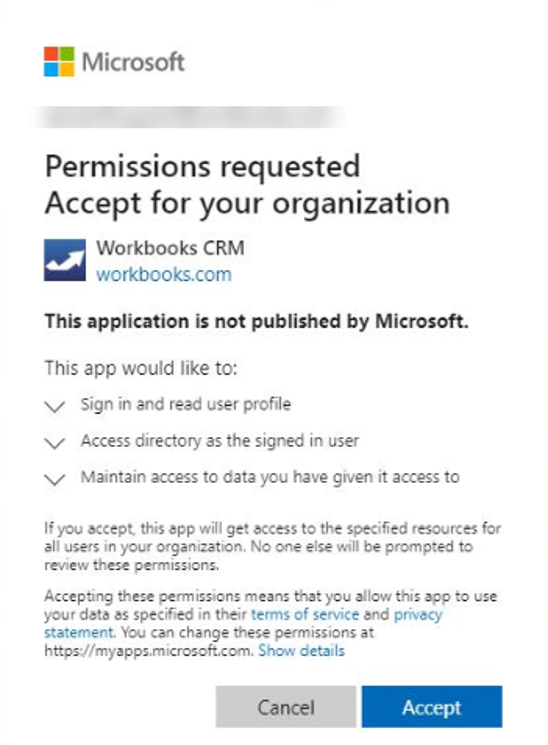This screenshot has height=745, width=548.
Task: Expand the Access directory as signed in user chevron
Action: coord(55,443)
